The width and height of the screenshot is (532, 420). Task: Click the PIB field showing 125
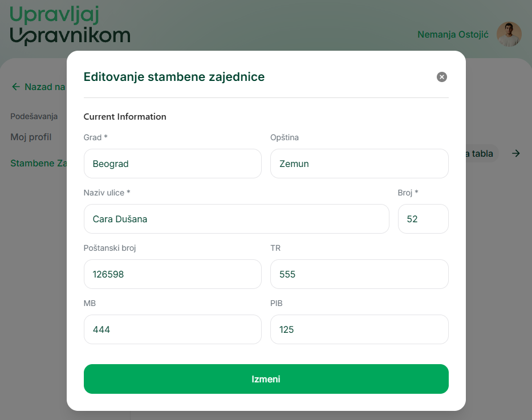359,329
